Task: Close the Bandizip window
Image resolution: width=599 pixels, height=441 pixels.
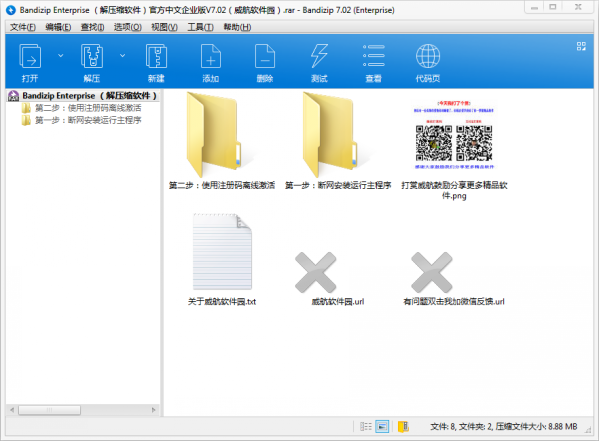Action: tap(578, 8)
